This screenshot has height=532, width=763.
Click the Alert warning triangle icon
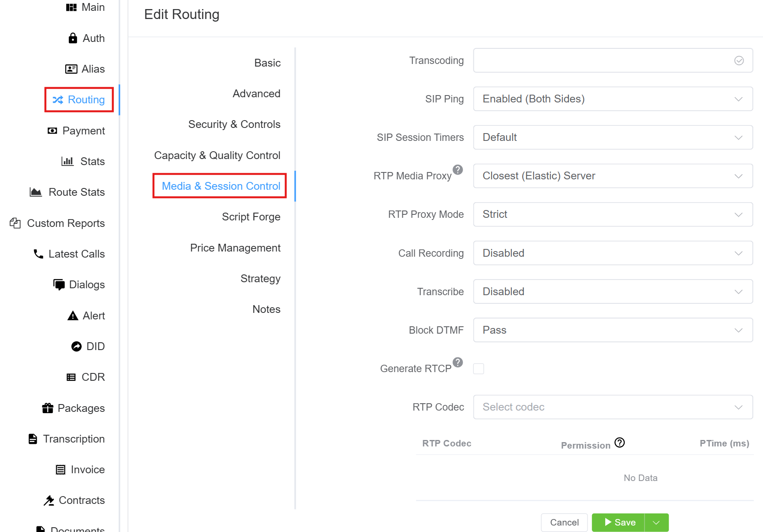pyautogui.click(x=73, y=316)
